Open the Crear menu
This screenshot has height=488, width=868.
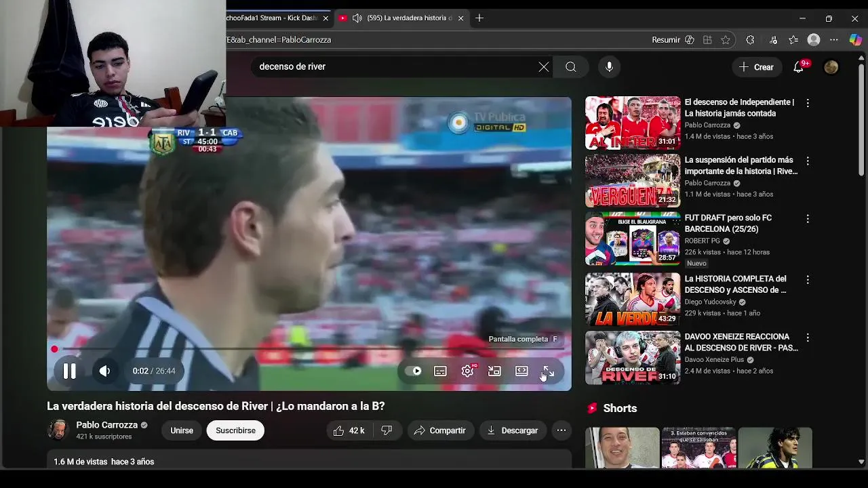757,67
